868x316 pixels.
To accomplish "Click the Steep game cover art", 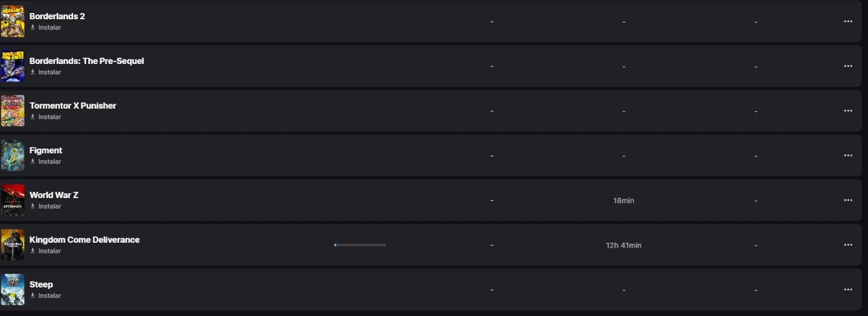I will click(x=12, y=290).
